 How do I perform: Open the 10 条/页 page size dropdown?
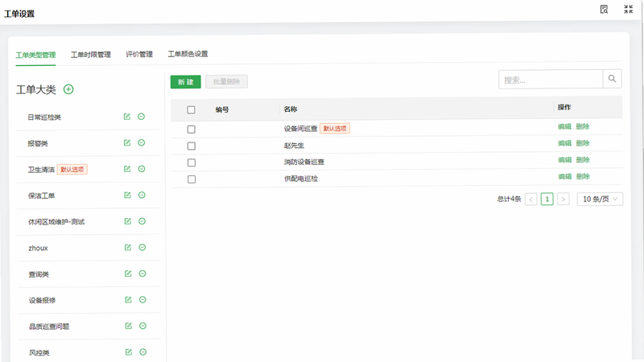(x=600, y=199)
